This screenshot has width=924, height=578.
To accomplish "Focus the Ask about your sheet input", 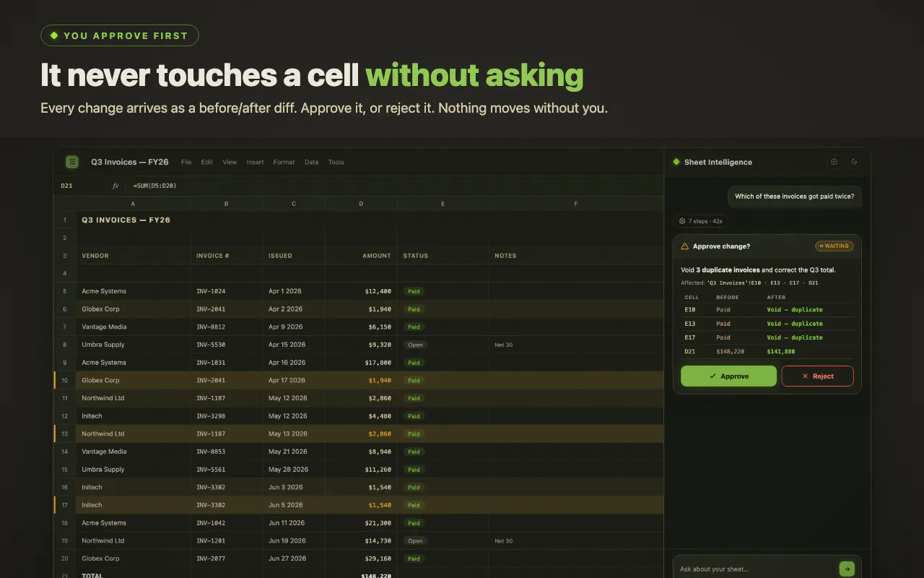I will click(x=757, y=569).
